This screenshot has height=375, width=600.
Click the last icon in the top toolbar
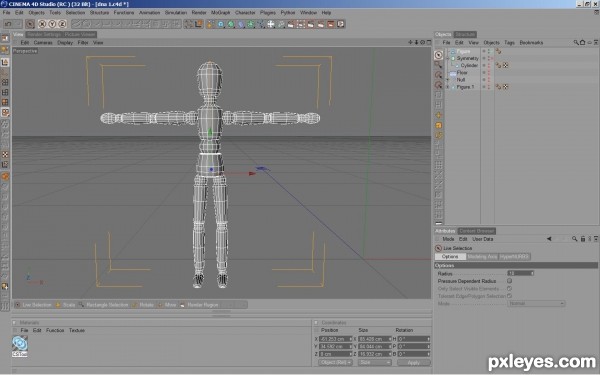click(x=341, y=24)
